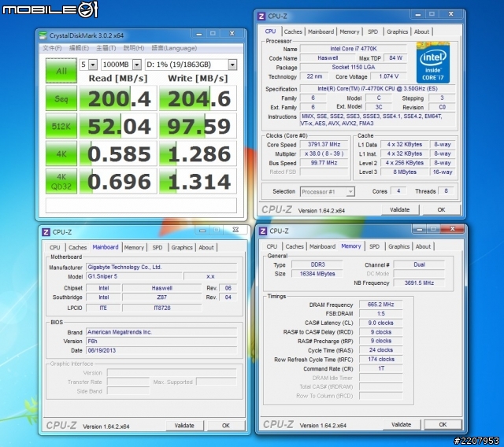Image resolution: width=504 pixels, height=447 pixels.
Task: Select Graphics tab in Memory window
Action: click(399, 246)
